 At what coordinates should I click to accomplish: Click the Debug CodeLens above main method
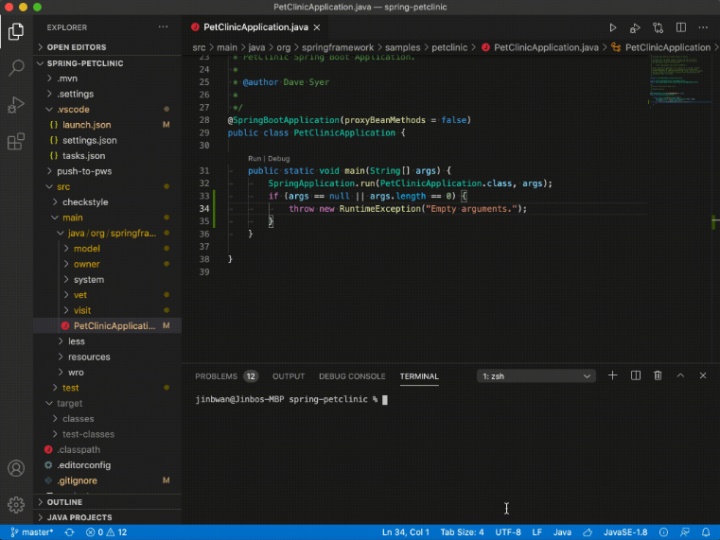pos(279,158)
